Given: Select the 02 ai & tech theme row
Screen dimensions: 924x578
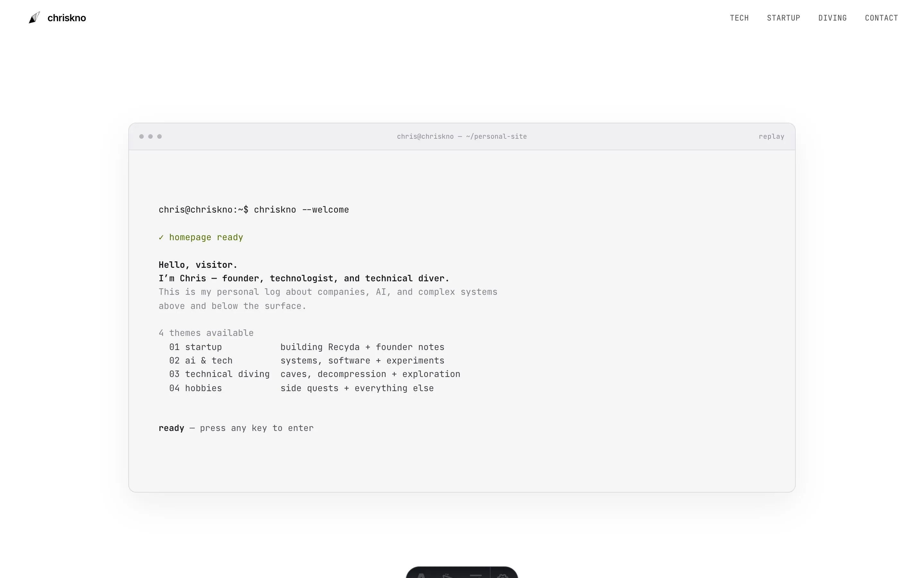Looking at the screenshot, I should point(307,361).
